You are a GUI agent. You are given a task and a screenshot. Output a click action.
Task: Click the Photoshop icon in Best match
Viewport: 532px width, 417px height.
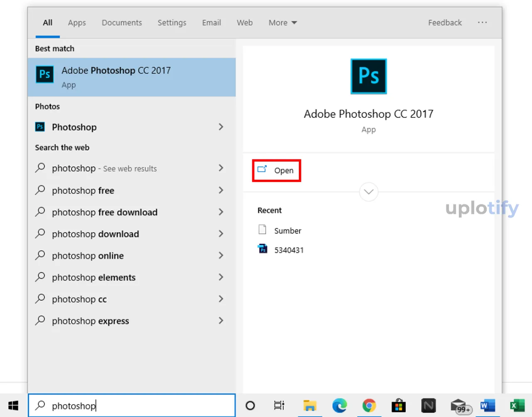tap(45, 74)
